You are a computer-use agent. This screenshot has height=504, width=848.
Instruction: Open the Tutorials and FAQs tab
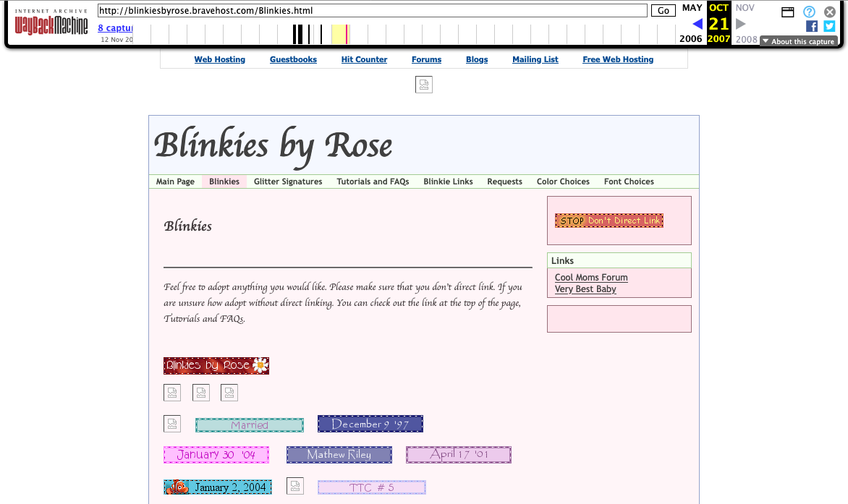tap(373, 181)
